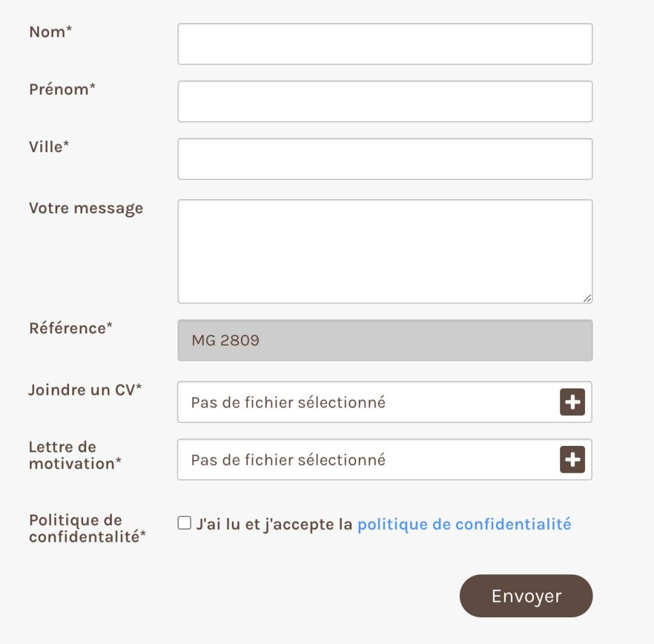Screen dimensions: 654x644
Task: Click the Référence* label
Action: [70, 328]
